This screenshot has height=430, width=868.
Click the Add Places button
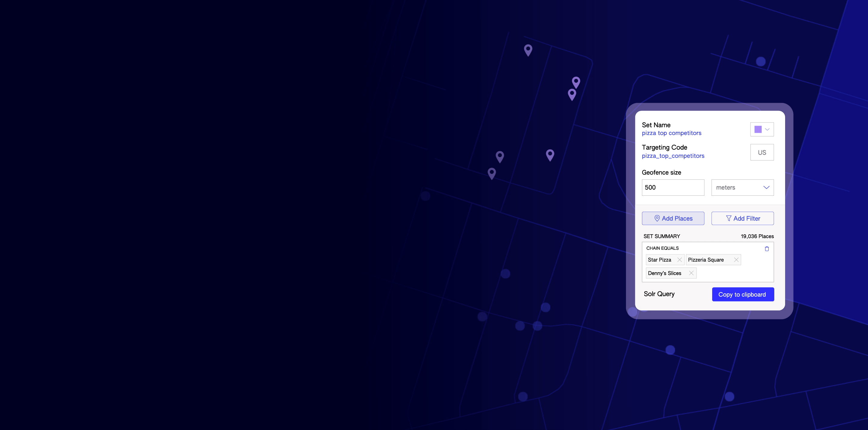[x=673, y=218]
